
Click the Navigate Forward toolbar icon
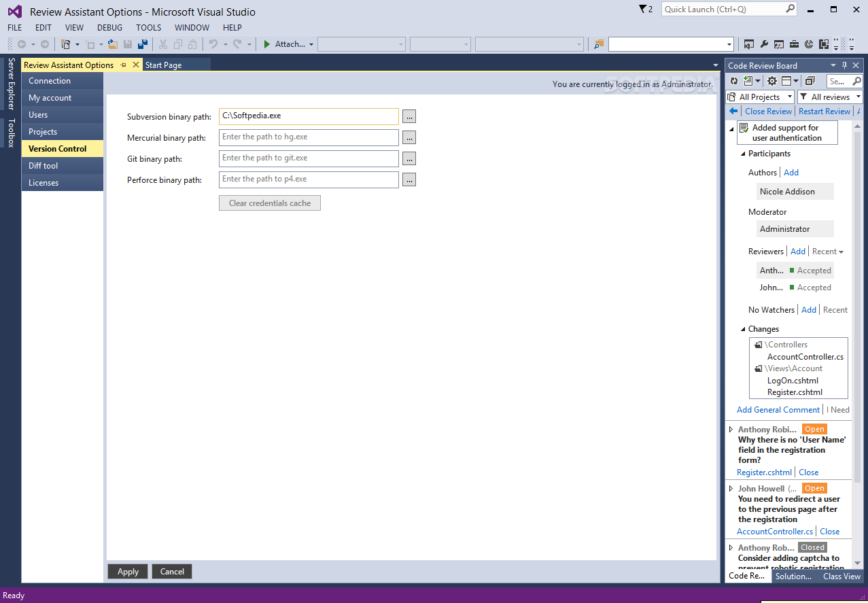(x=45, y=44)
